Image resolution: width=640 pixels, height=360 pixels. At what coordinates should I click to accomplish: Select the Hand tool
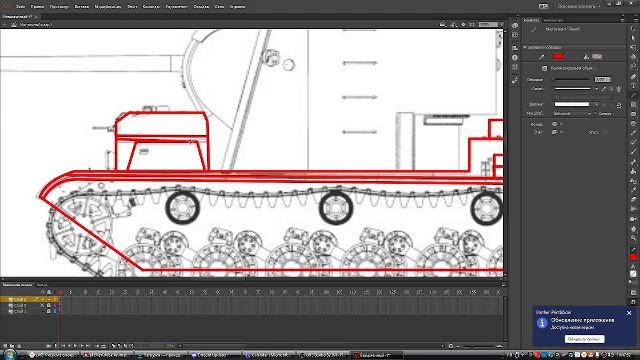(633, 229)
